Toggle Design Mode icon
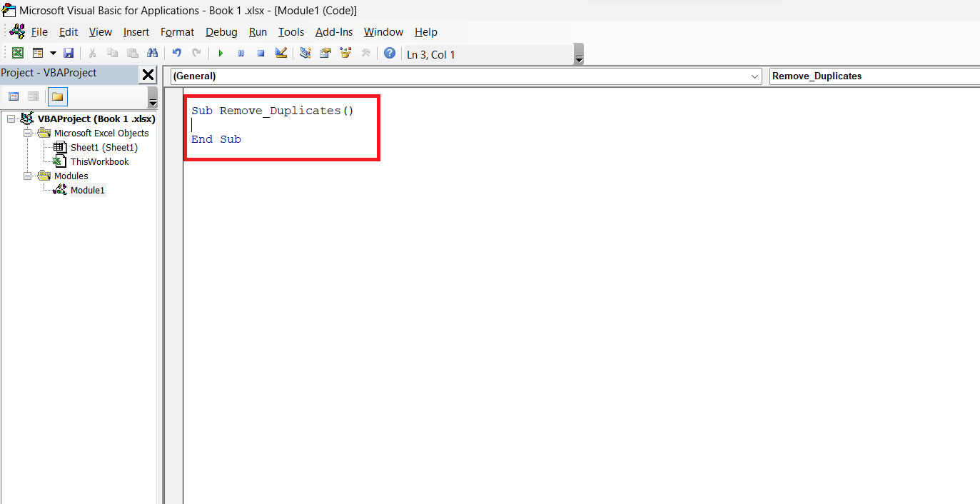980x504 pixels. click(281, 54)
